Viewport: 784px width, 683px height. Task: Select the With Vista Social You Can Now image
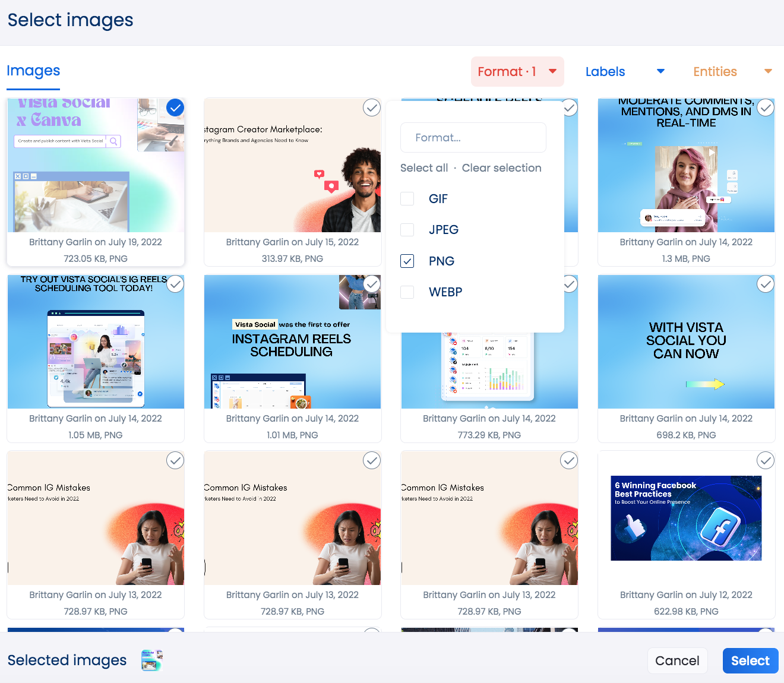765,284
